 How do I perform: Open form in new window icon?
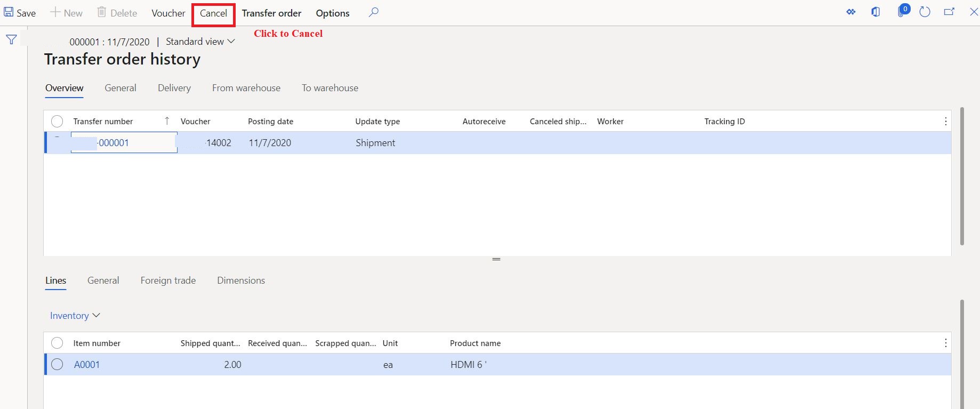coord(949,12)
